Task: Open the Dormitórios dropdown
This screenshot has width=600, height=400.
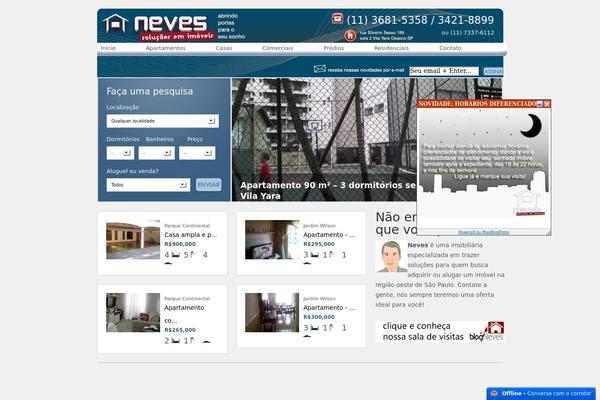Action: tap(120, 153)
